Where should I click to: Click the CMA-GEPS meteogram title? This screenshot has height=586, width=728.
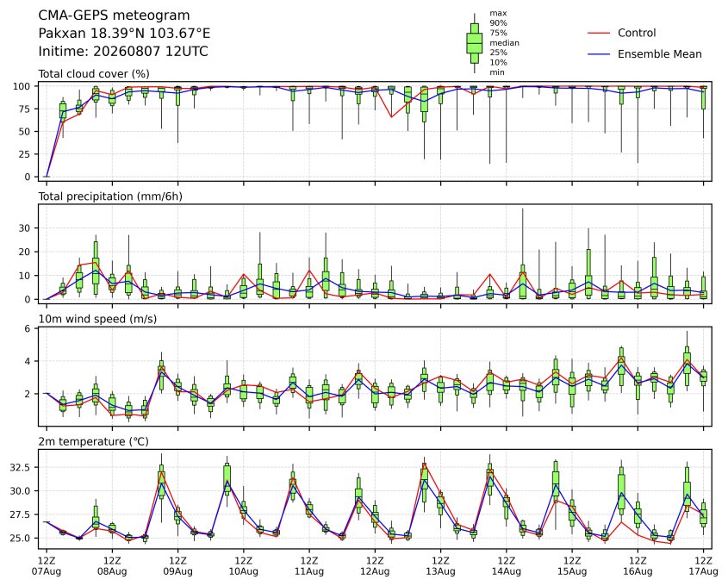pos(114,16)
